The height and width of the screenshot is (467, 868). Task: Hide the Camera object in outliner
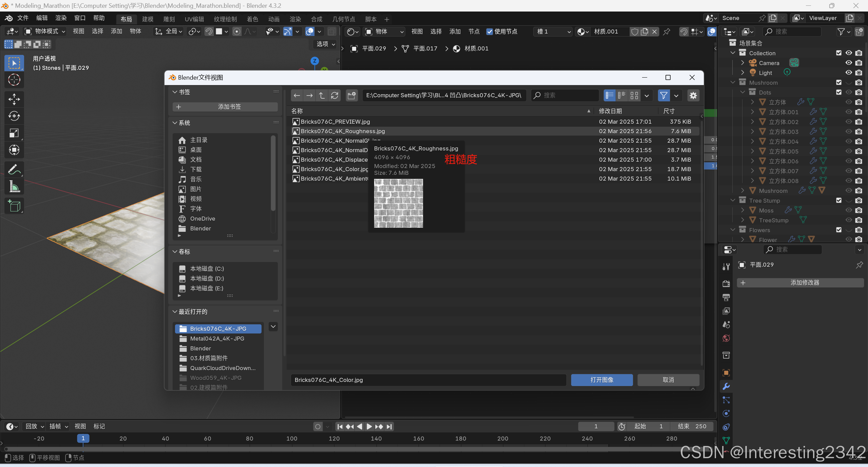click(848, 63)
